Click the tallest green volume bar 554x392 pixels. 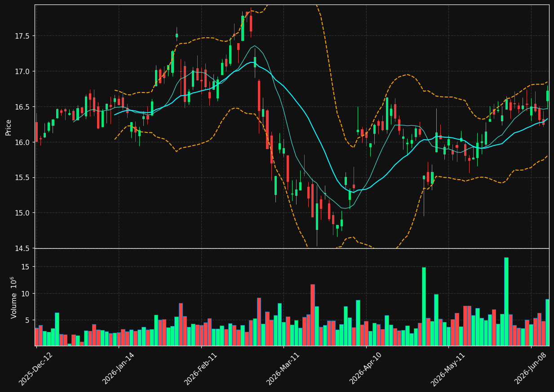click(x=506, y=301)
